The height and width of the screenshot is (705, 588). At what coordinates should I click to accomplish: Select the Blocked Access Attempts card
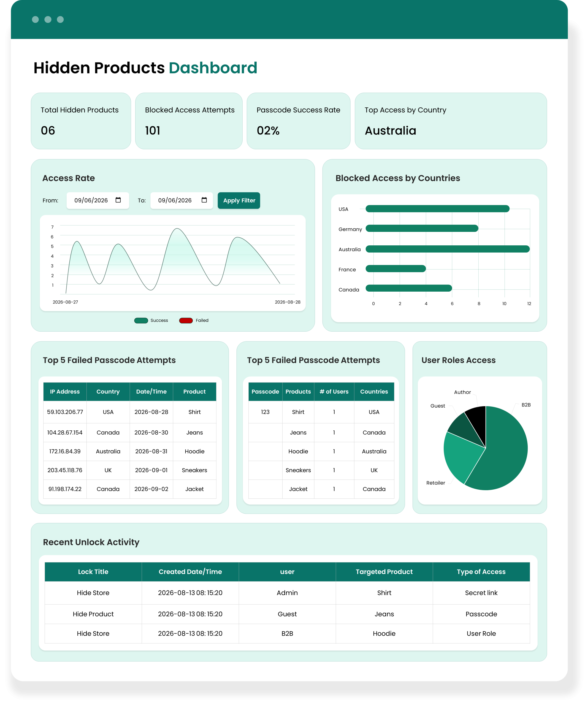coord(189,121)
